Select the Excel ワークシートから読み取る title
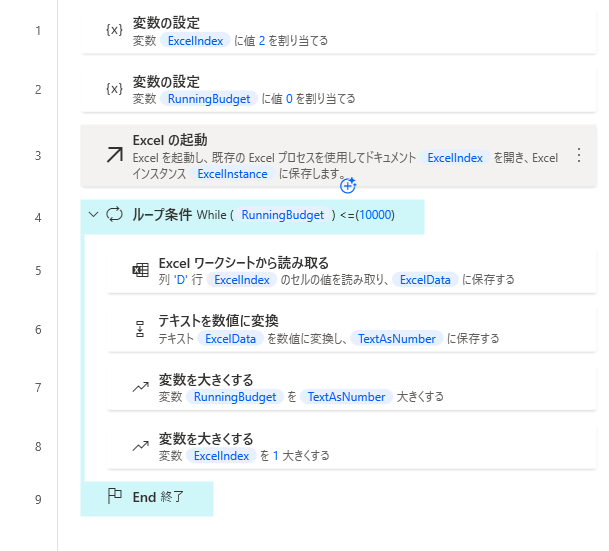Image resolution: width=609 pixels, height=551 pixels. tap(244, 263)
